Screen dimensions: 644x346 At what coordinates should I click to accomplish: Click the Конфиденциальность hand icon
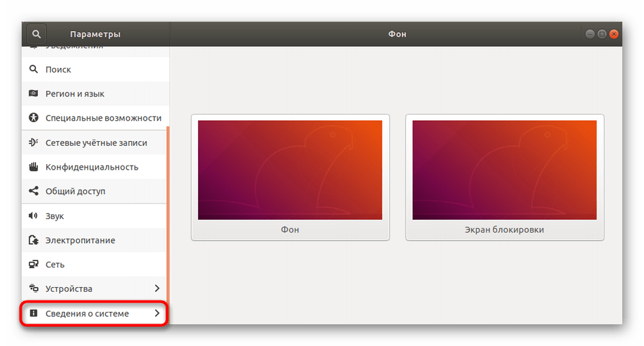click(x=33, y=167)
